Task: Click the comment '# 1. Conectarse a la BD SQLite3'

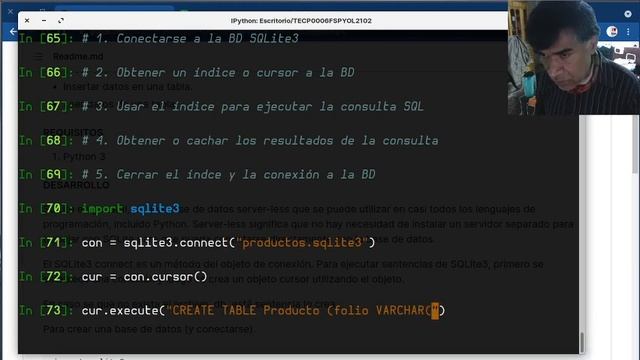Action: (x=190, y=38)
